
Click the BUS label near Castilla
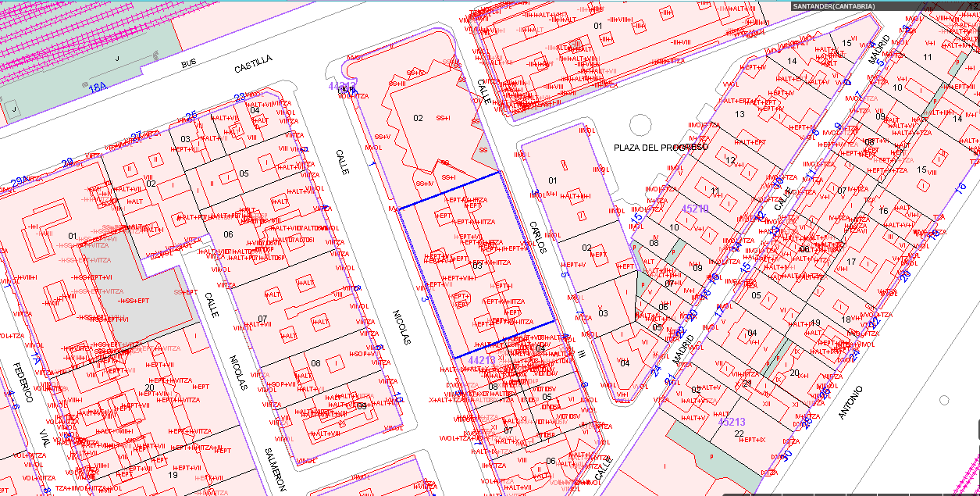[x=188, y=62]
